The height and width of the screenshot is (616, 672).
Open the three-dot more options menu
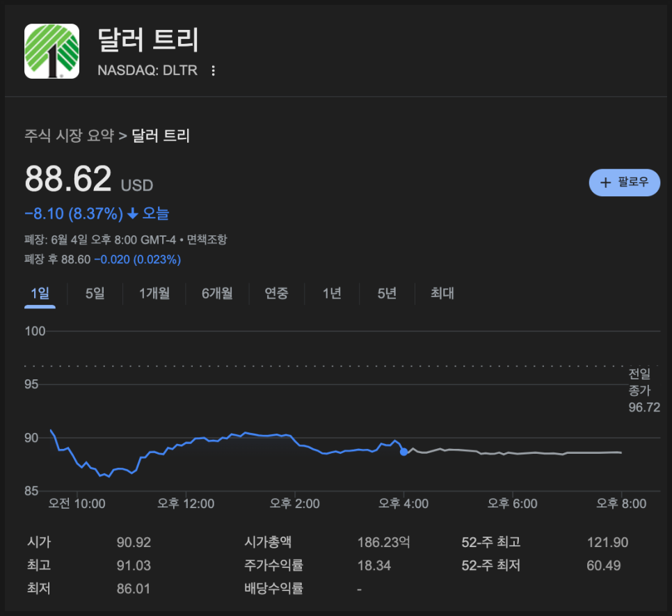(x=213, y=71)
